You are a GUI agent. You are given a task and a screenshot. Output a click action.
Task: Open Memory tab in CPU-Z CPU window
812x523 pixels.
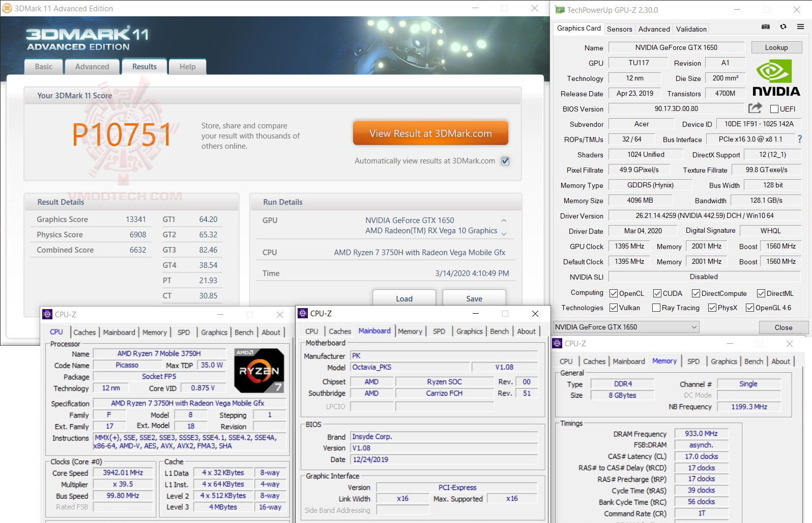click(x=155, y=333)
